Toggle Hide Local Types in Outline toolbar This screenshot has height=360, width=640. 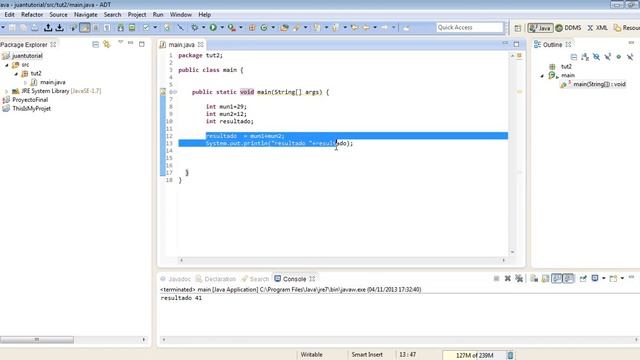[x=630, y=57]
